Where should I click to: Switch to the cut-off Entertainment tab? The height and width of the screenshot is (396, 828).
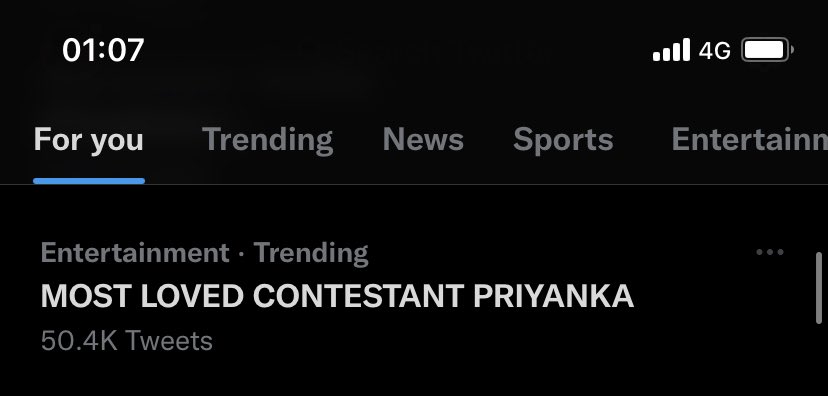(749, 140)
